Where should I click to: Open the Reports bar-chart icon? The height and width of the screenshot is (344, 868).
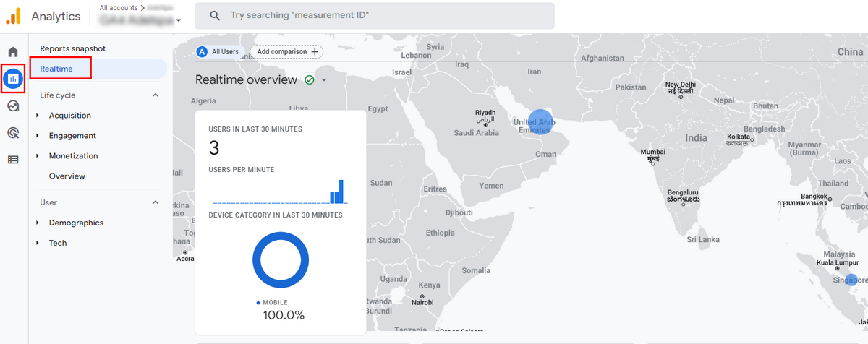pos(13,78)
